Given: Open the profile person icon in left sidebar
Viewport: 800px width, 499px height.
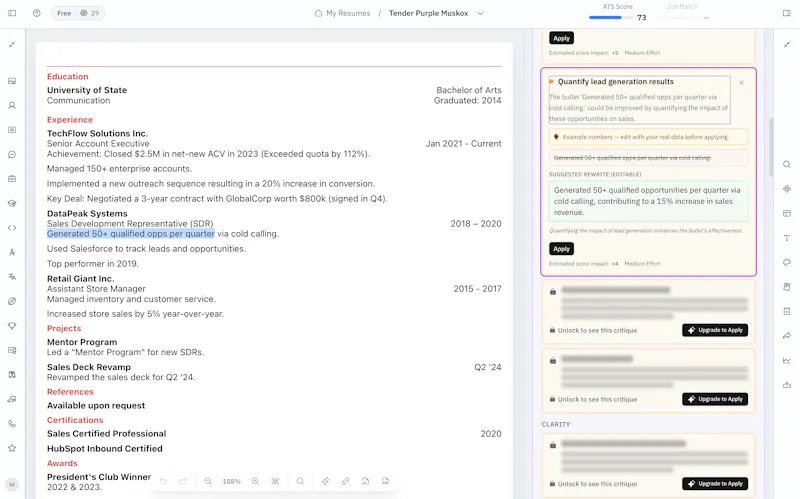Looking at the screenshot, I should point(12,105).
